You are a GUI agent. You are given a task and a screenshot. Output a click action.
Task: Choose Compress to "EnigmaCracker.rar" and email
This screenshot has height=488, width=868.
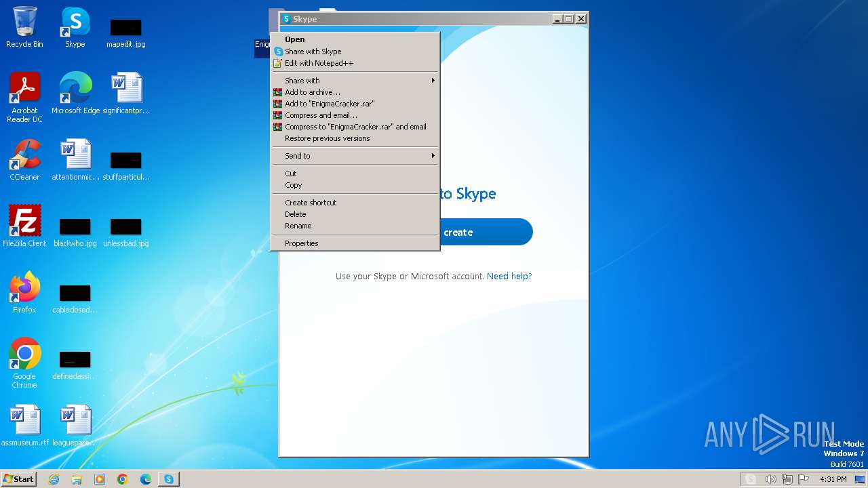pos(355,127)
